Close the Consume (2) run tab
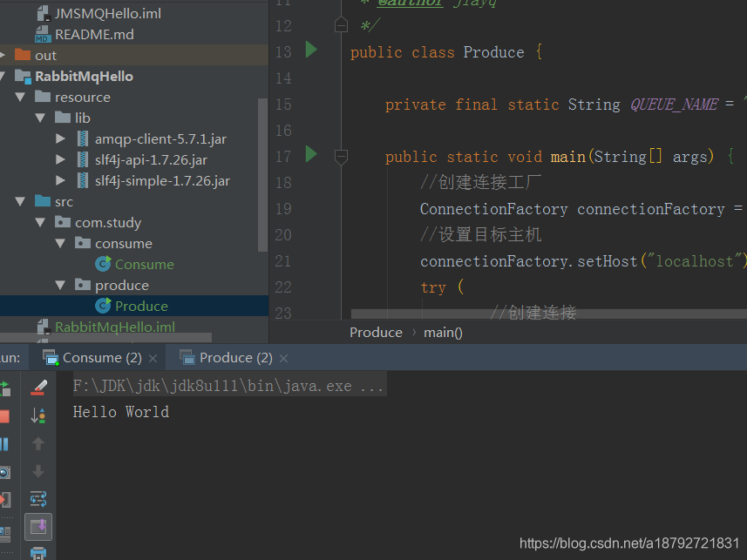 [153, 358]
